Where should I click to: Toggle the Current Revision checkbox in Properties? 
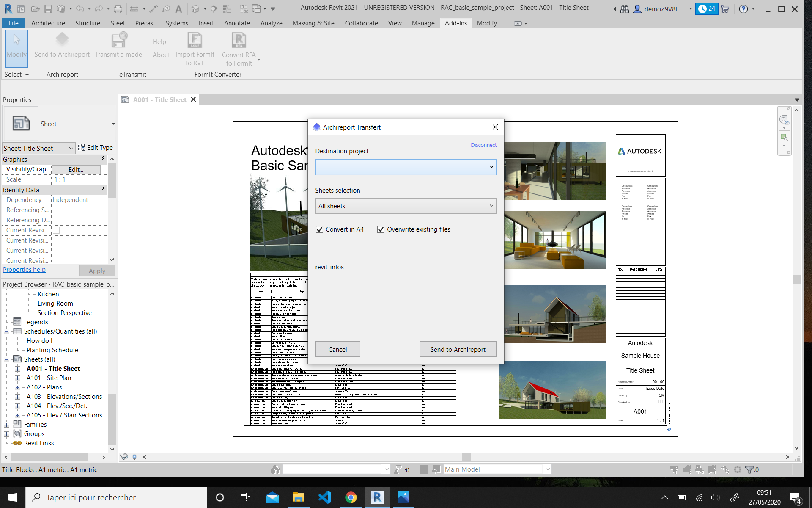click(x=56, y=230)
